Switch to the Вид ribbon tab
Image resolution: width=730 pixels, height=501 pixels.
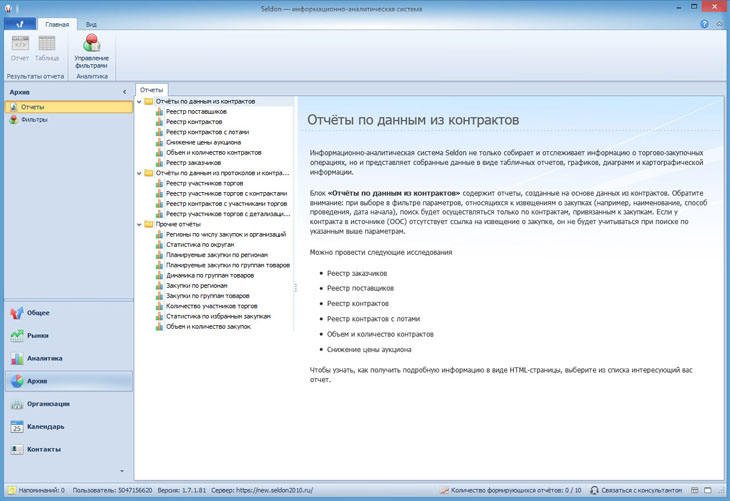coord(91,24)
